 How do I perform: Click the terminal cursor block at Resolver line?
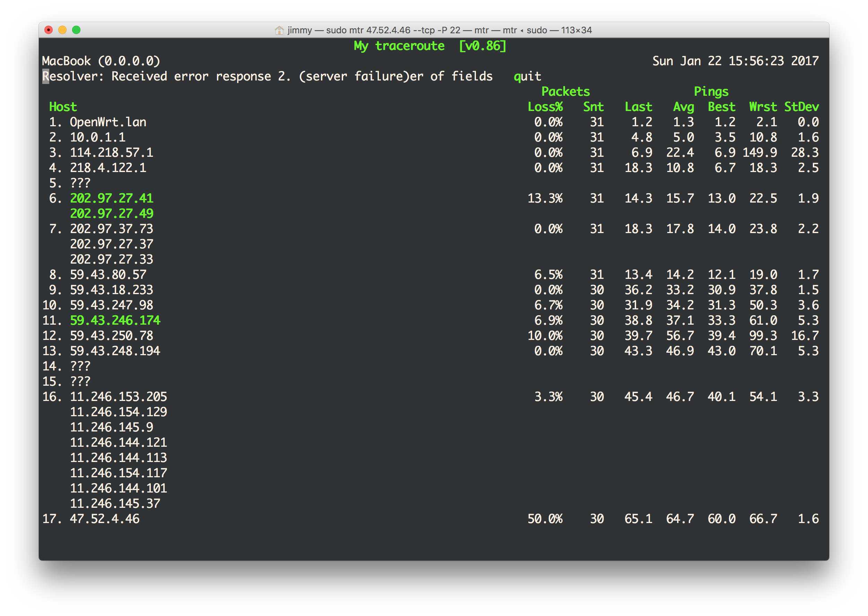point(45,77)
